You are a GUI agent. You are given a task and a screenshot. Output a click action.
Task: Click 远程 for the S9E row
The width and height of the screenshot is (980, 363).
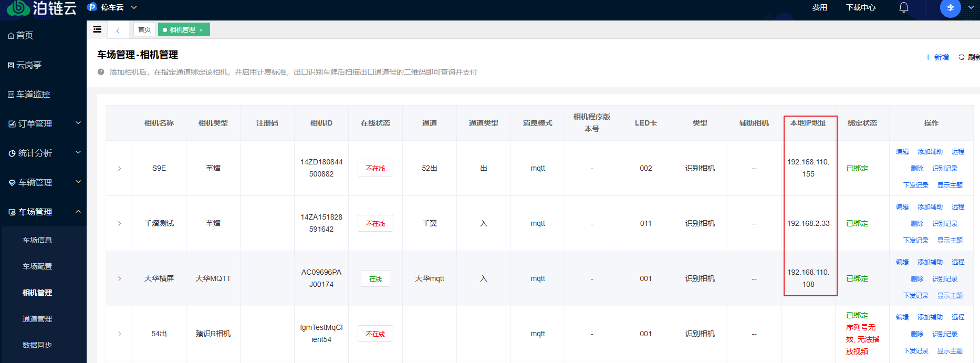pos(958,152)
